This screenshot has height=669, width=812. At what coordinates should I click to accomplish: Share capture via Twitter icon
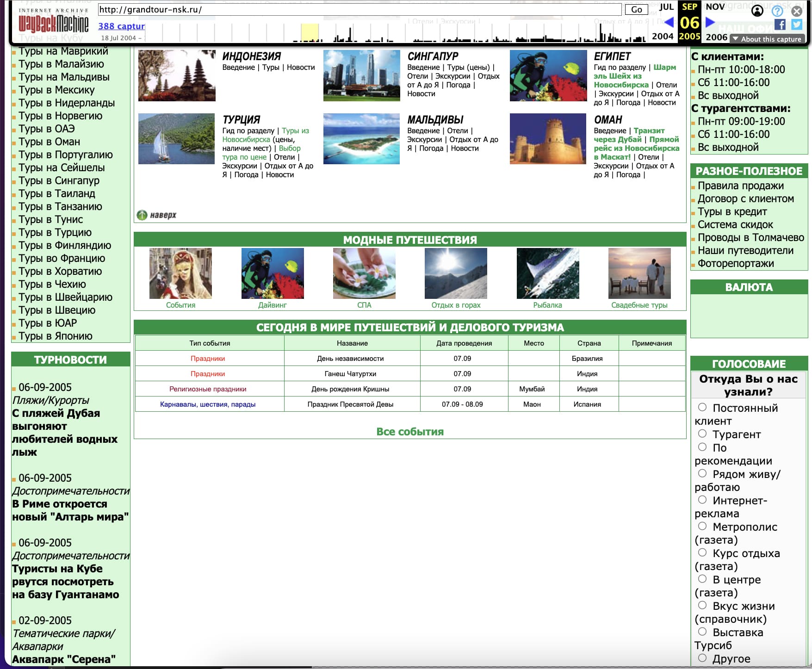[x=797, y=25]
